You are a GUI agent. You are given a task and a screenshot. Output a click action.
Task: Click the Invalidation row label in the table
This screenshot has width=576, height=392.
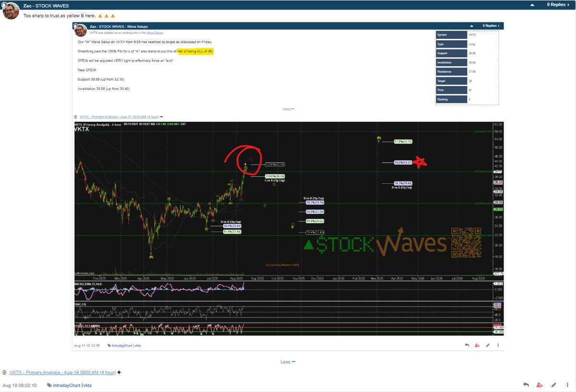tap(450, 62)
